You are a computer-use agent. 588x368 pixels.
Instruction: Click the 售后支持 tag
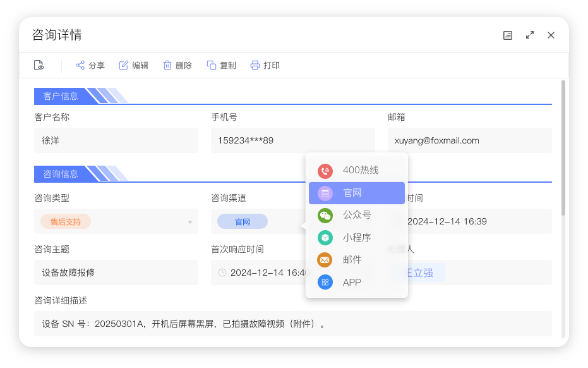coord(66,221)
